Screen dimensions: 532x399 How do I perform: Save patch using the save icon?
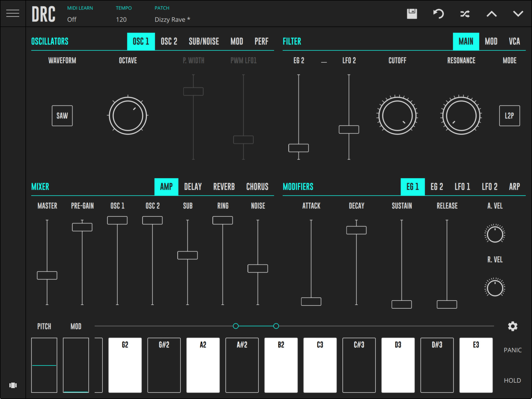tap(412, 14)
